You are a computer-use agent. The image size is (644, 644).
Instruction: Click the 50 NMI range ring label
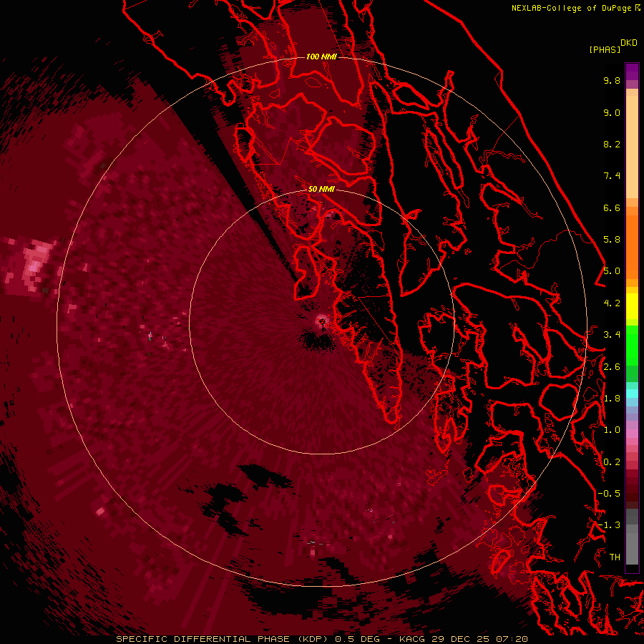(321, 189)
